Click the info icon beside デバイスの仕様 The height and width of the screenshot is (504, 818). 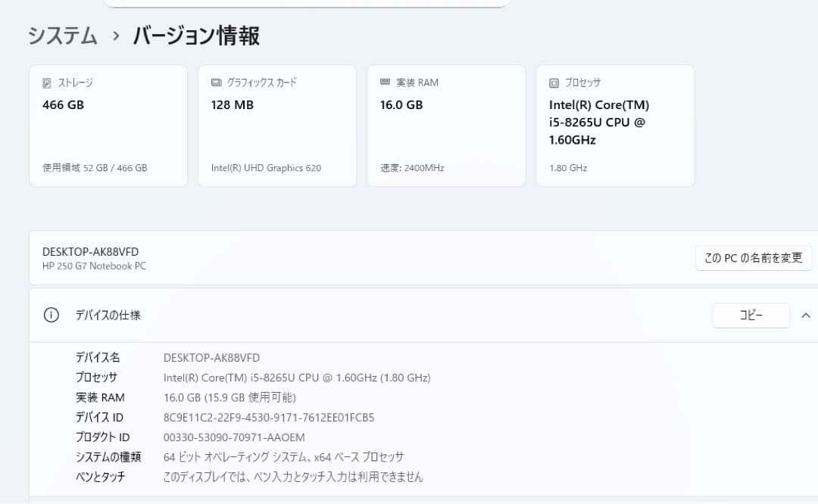tap(51, 315)
